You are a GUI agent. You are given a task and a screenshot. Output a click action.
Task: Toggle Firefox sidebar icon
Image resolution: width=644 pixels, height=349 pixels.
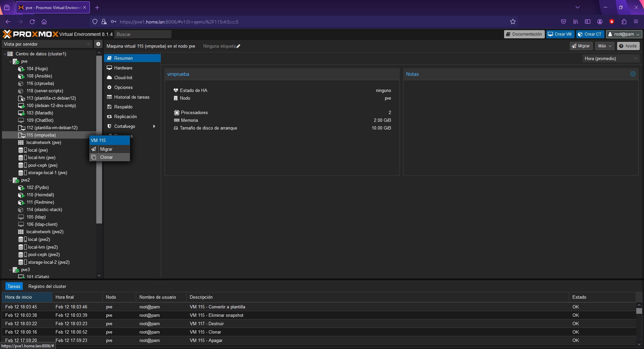pos(588,22)
